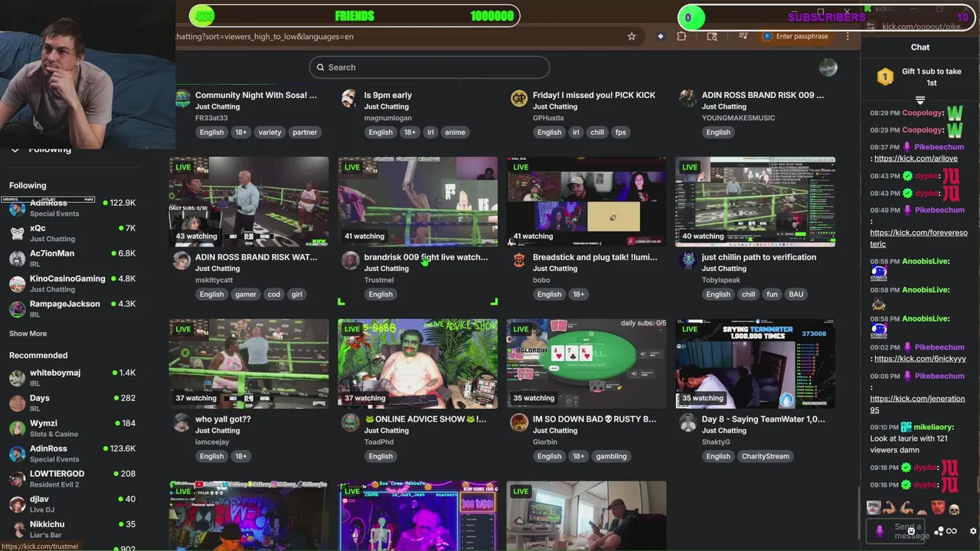Open the bobo Breadstick stream thumbnail
This screenshot has height=551, width=980.
(x=586, y=202)
